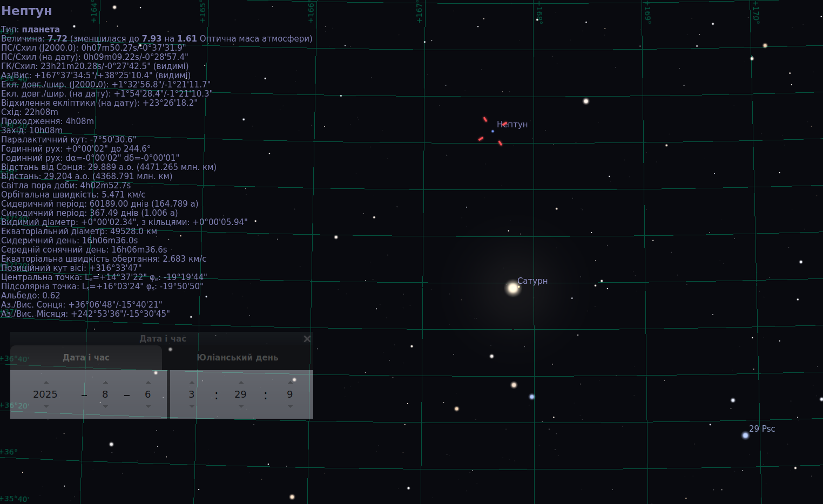Click the hour field showing 3

pos(192,394)
